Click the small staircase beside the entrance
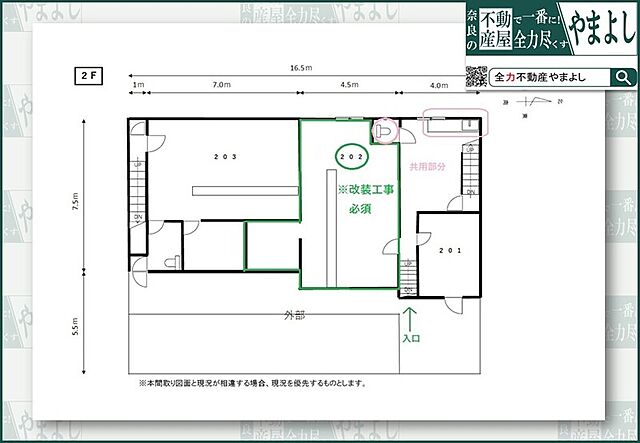The width and height of the screenshot is (640, 443). tap(408, 277)
